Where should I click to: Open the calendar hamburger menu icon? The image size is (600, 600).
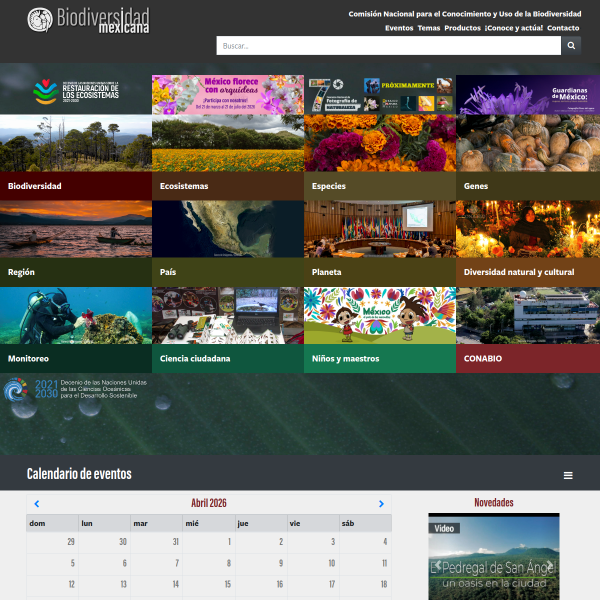coord(568,476)
